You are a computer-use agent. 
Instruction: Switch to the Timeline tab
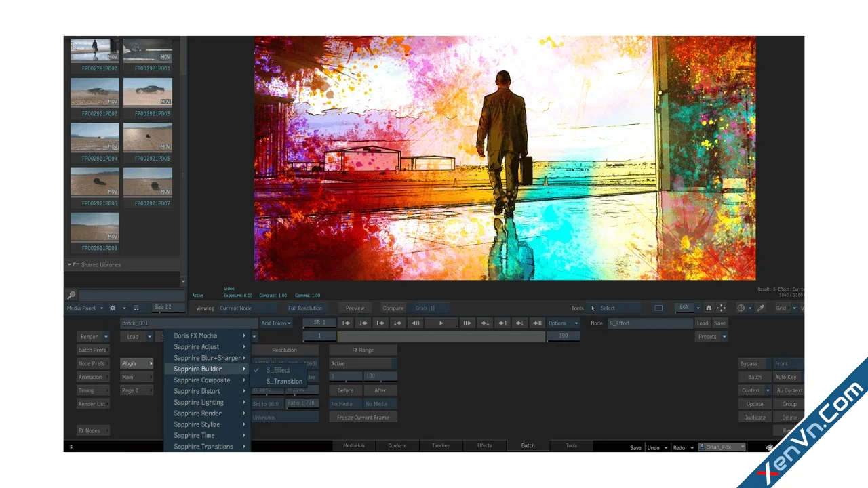[x=441, y=445]
